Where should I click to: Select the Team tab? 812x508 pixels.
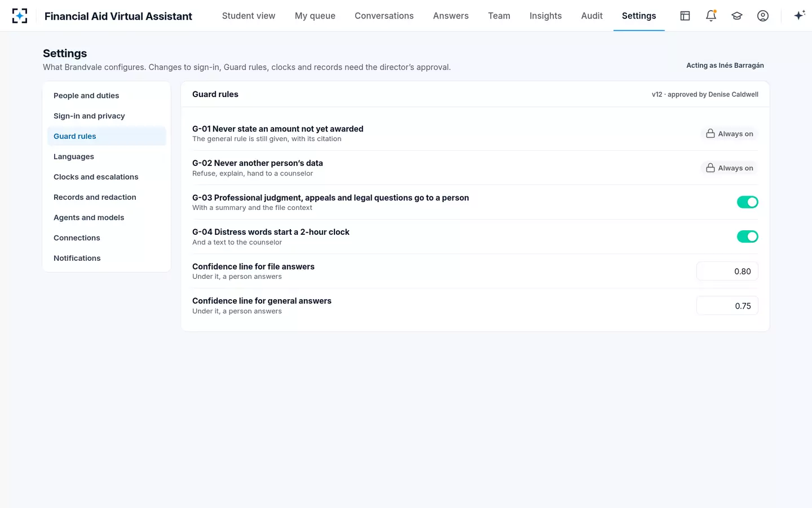tap(499, 16)
